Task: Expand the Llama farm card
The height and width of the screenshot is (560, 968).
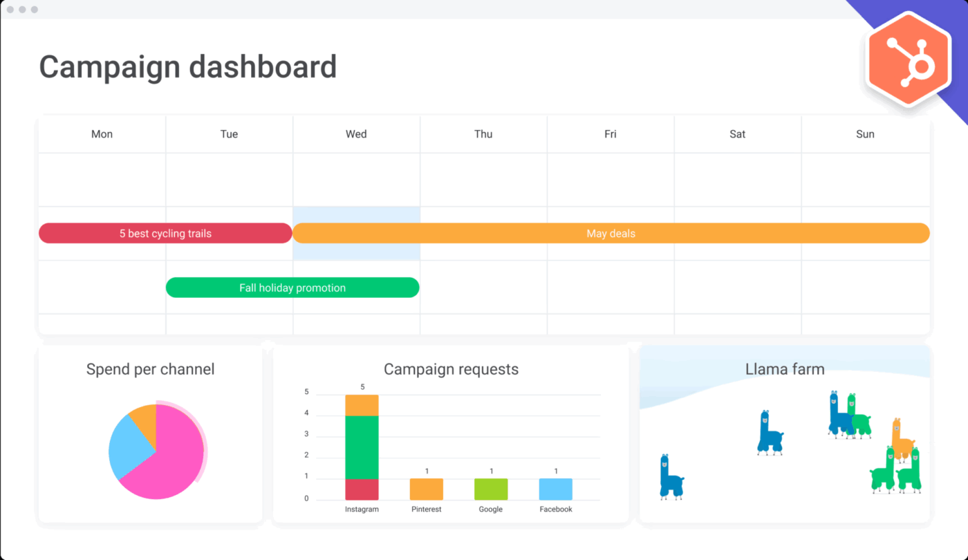Action: pos(785,369)
